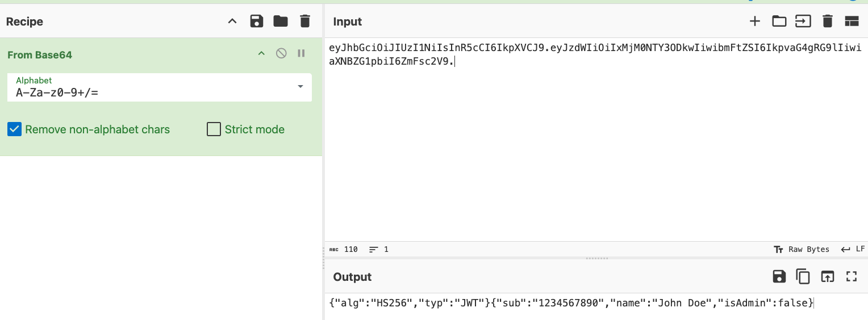The width and height of the screenshot is (868, 320).
Task: Clear input and output with trash
Action: click(827, 22)
